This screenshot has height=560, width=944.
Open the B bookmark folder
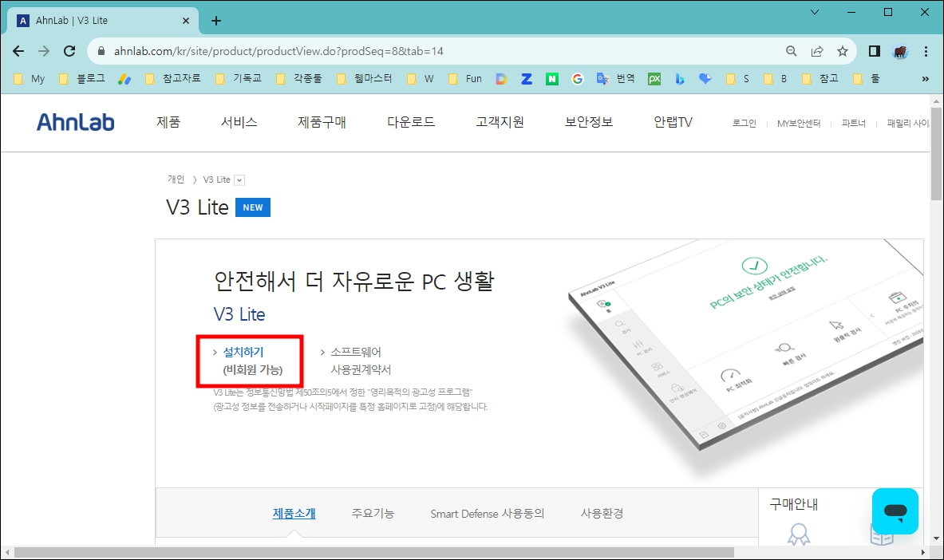point(776,79)
